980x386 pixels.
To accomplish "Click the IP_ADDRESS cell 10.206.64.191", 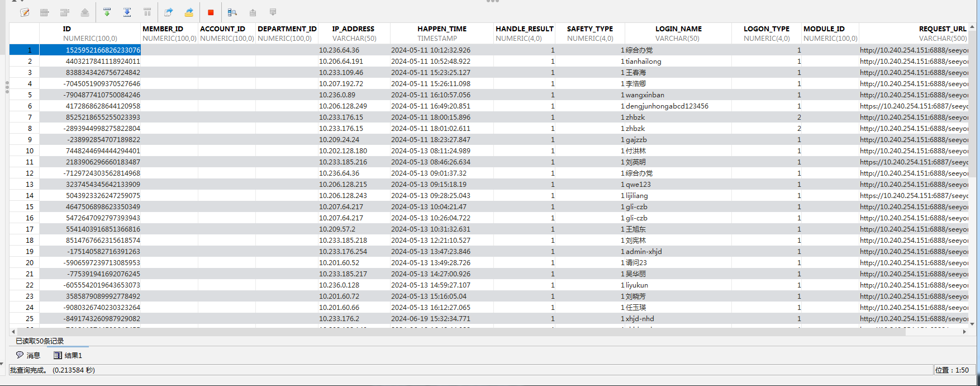I will pyautogui.click(x=341, y=62).
